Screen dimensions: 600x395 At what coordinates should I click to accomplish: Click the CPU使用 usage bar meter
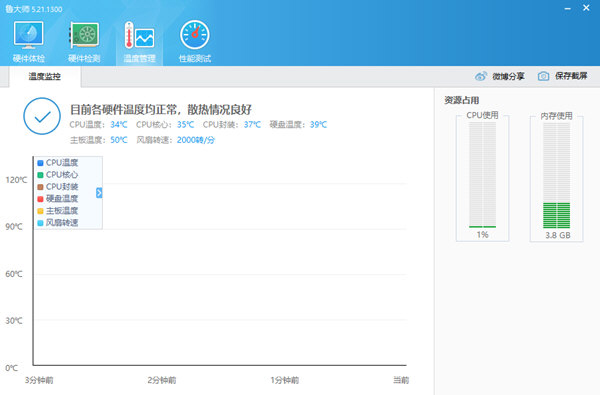[x=483, y=175]
